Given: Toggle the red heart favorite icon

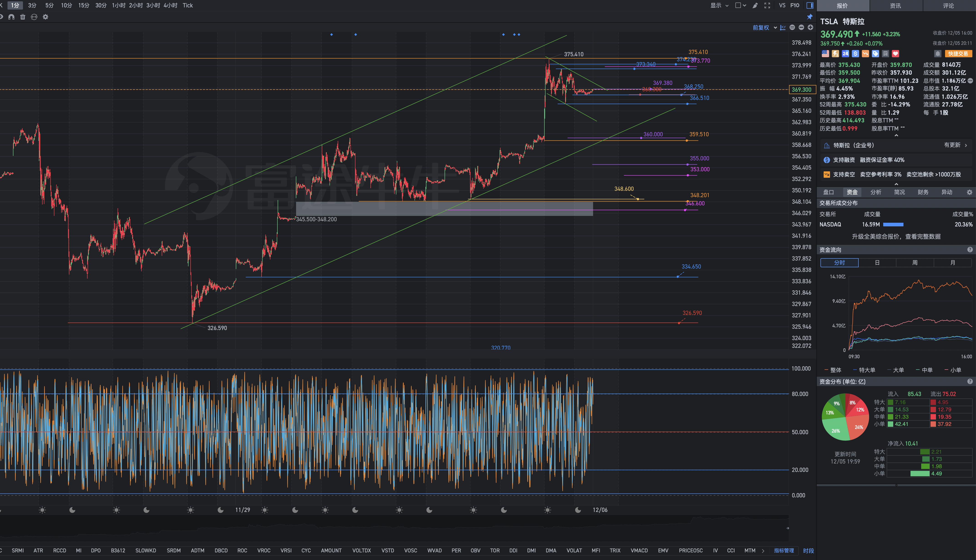Looking at the screenshot, I should tap(895, 54).
